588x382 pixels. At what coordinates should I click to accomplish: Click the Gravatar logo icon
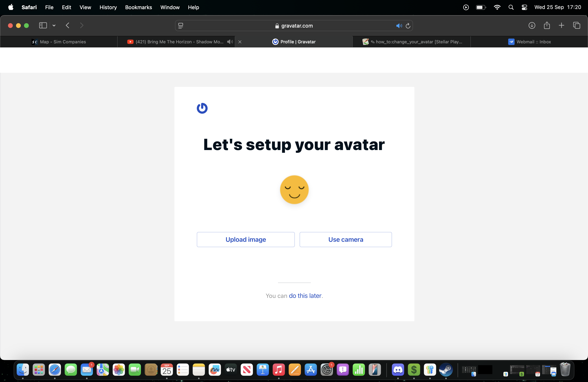[x=202, y=108]
